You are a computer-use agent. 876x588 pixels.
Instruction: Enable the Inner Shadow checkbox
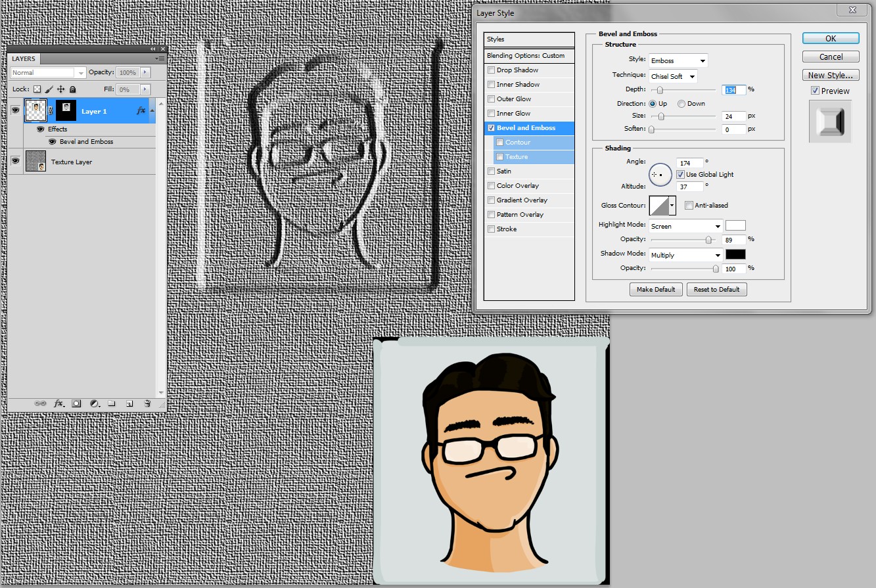tap(491, 85)
